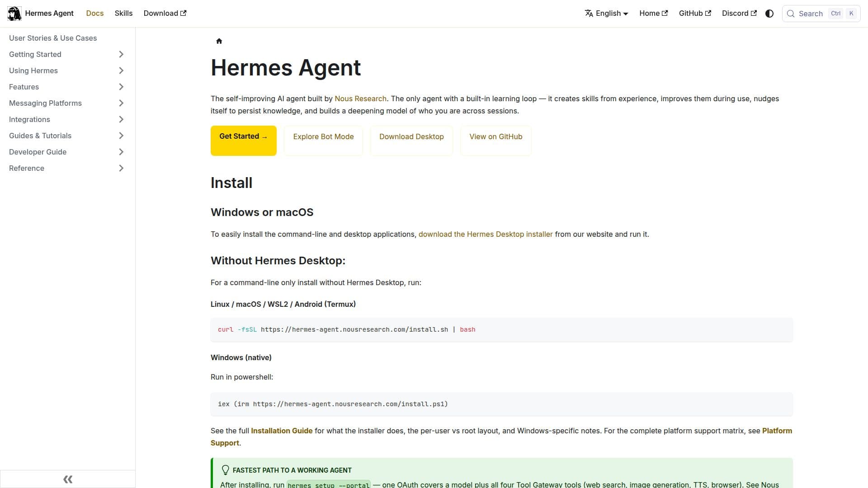The image size is (868, 488).
Task: Click the curl install command code block
Action: click(x=502, y=330)
